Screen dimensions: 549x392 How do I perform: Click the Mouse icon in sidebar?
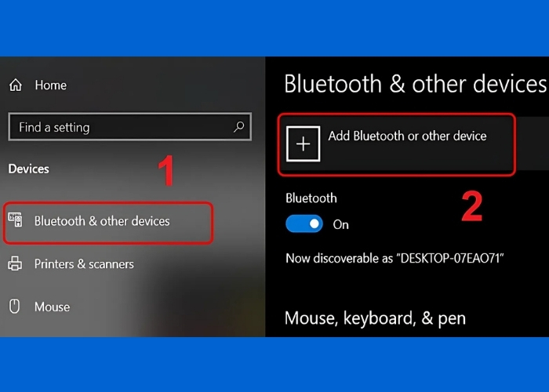click(15, 307)
